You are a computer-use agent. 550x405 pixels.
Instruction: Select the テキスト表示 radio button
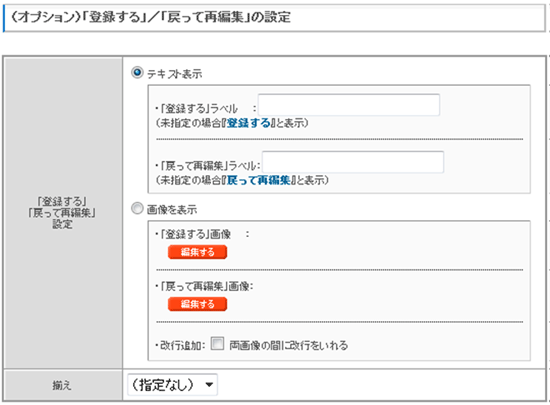click(x=137, y=73)
